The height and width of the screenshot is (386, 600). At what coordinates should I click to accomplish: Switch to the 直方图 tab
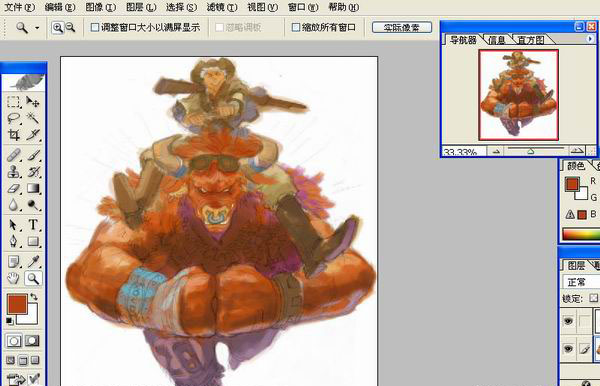(x=530, y=40)
